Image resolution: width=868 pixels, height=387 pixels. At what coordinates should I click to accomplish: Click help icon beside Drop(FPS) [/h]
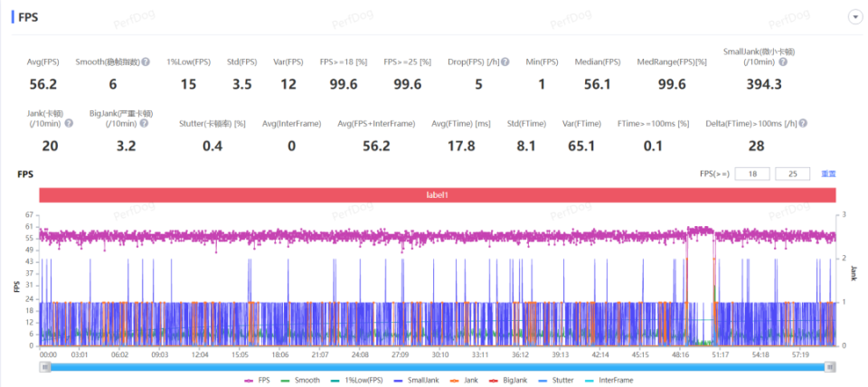505,62
